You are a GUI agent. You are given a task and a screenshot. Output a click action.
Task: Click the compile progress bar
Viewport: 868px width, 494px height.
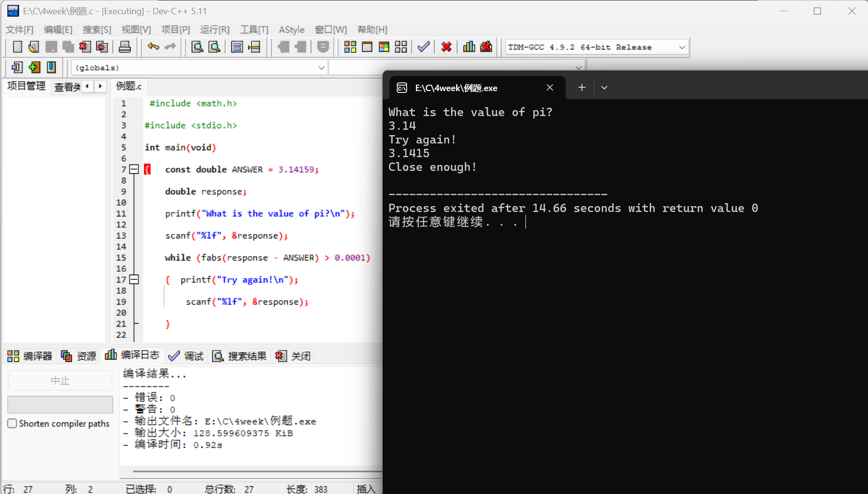60,404
